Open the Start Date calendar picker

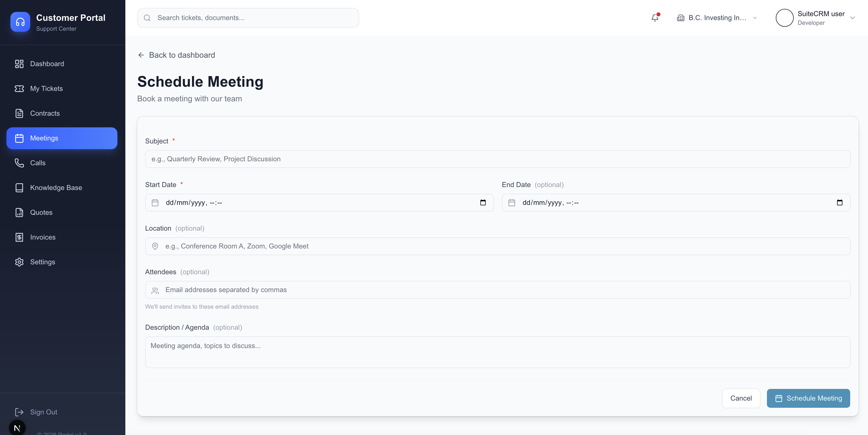(x=483, y=202)
